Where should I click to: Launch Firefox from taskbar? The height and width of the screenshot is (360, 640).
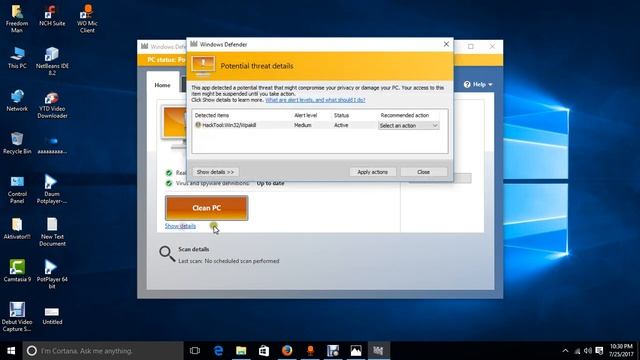pyautogui.click(x=287, y=351)
